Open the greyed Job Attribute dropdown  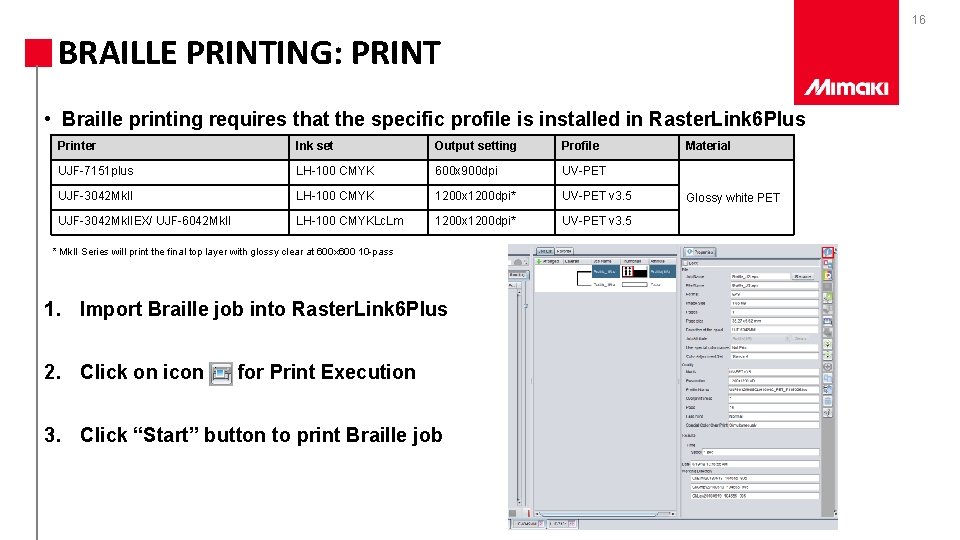pyautogui.click(x=760, y=339)
